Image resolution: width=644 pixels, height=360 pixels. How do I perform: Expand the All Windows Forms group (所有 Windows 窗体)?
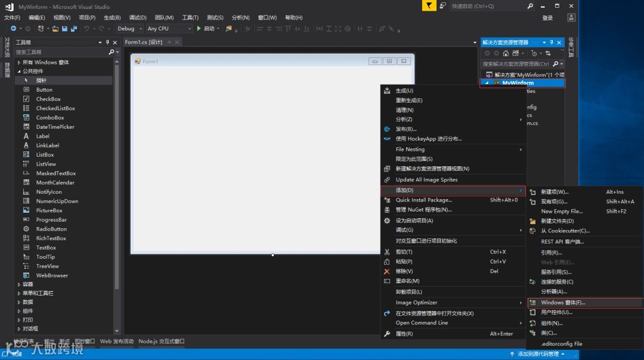click(x=19, y=63)
